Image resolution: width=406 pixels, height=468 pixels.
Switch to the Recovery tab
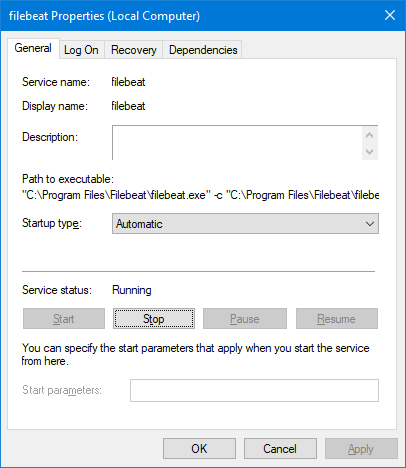(x=134, y=50)
